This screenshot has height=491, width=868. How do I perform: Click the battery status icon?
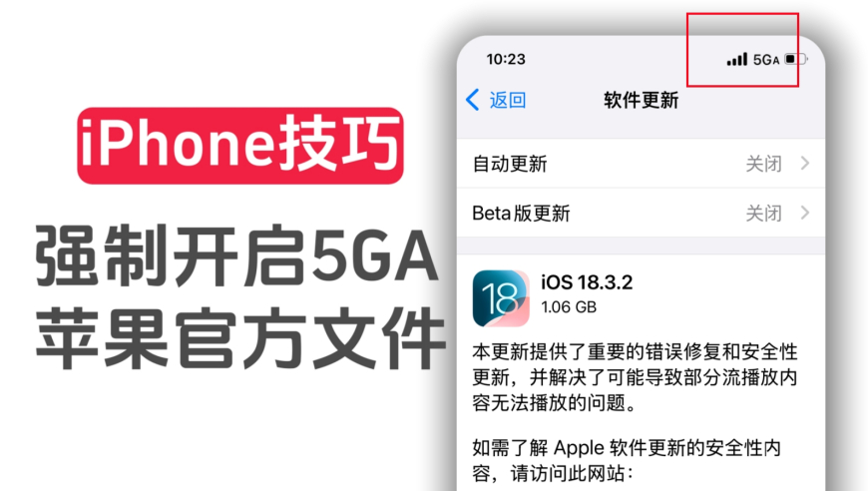pyautogui.click(x=795, y=59)
